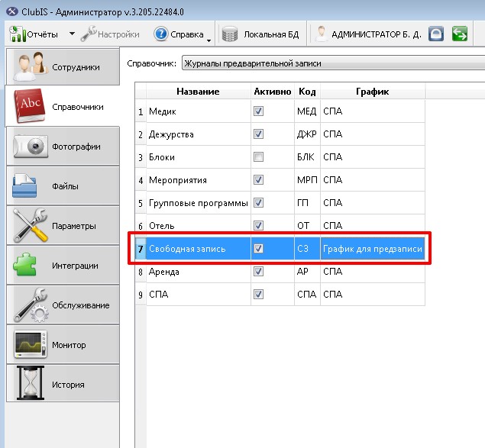The width and height of the screenshot is (485, 448).
Task: Click the Настройки toolbar button
Action: point(110,34)
